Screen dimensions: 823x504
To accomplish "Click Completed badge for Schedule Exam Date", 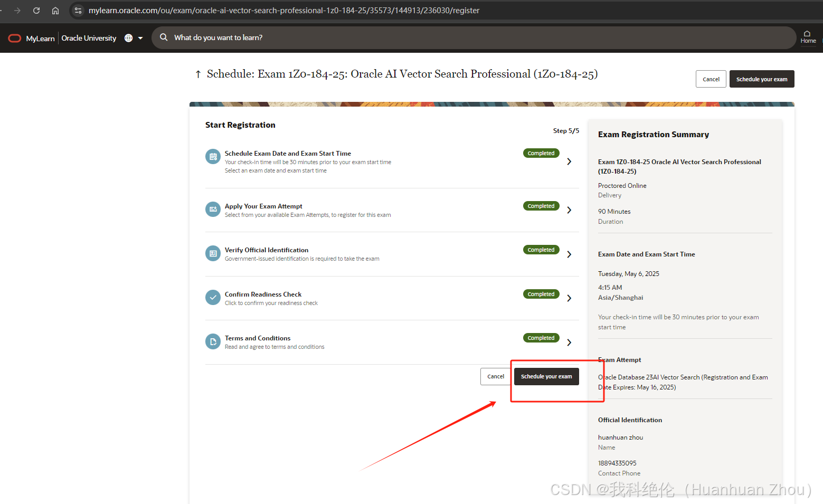I will (x=541, y=153).
